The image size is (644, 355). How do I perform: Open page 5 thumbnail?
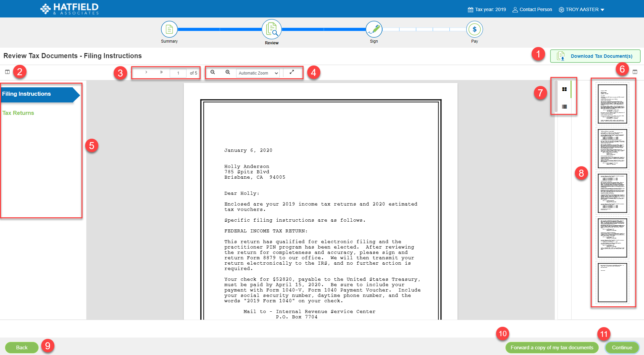612,282
